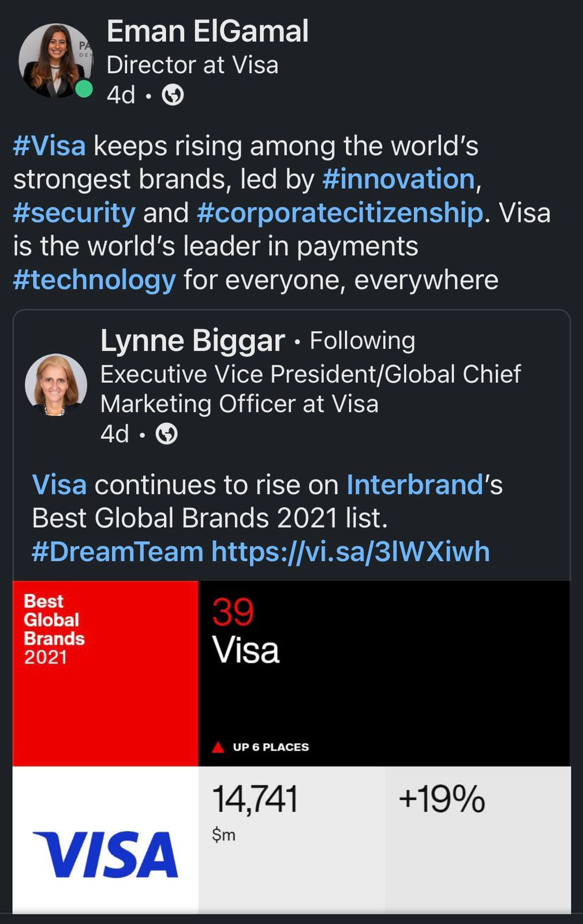
Task: Tap Eman ElGamal's profile photo
Action: 55,61
